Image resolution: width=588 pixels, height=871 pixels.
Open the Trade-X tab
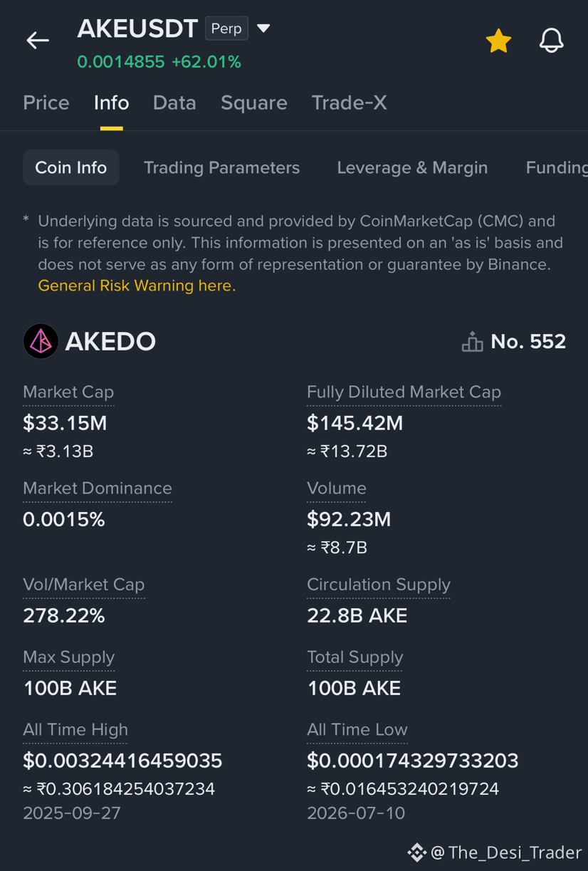pyautogui.click(x=350, y=103)
